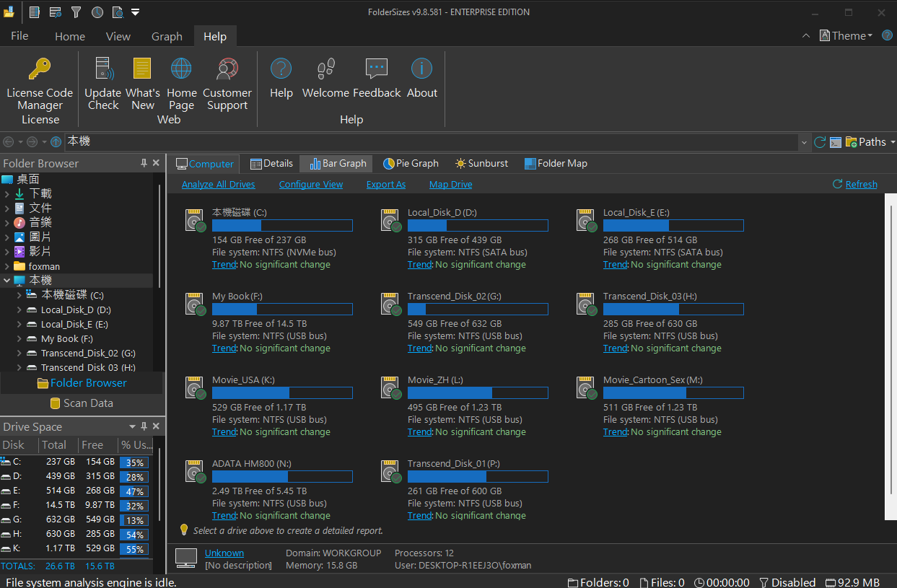Open the Theme dropdown menu
Viewport: 897px width, 588px height.
pyautogui.click(x=846, y=36)
